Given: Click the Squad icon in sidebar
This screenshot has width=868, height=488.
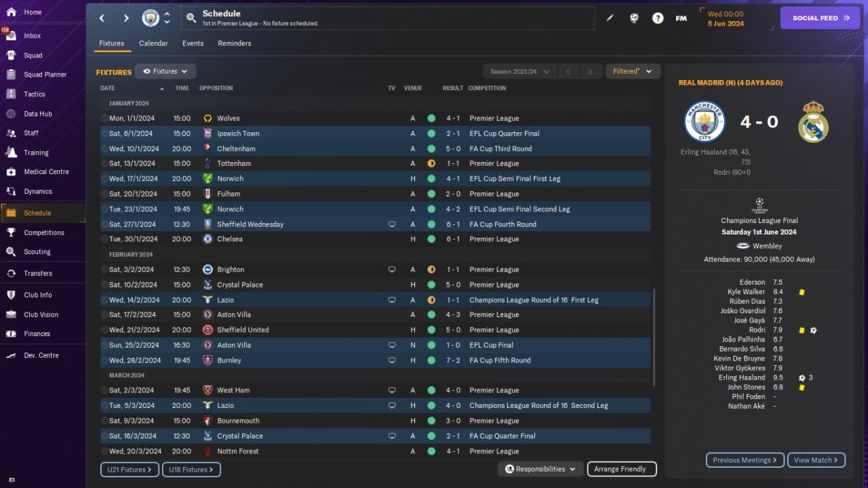Looking at the screenshot, I should tap(11, 56).
